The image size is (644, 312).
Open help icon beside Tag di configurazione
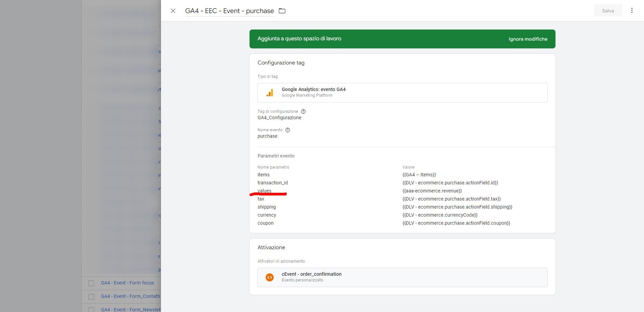pos(303,112)
